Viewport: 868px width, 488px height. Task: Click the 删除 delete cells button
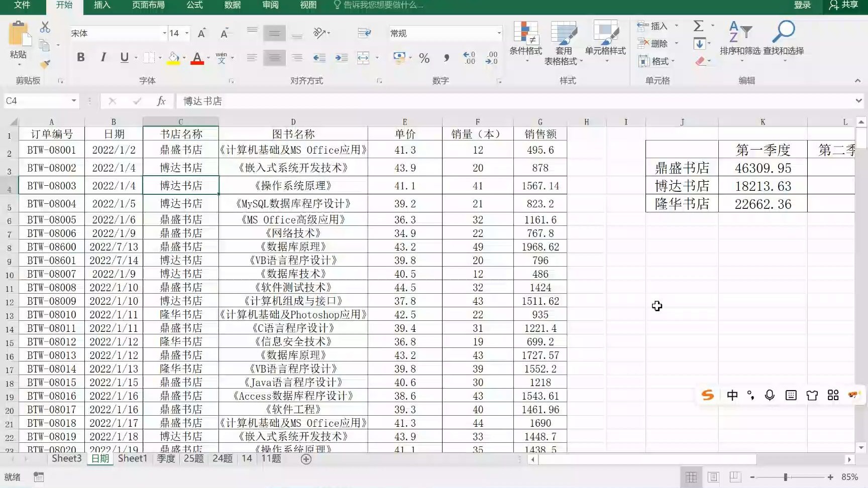point(653,44)
